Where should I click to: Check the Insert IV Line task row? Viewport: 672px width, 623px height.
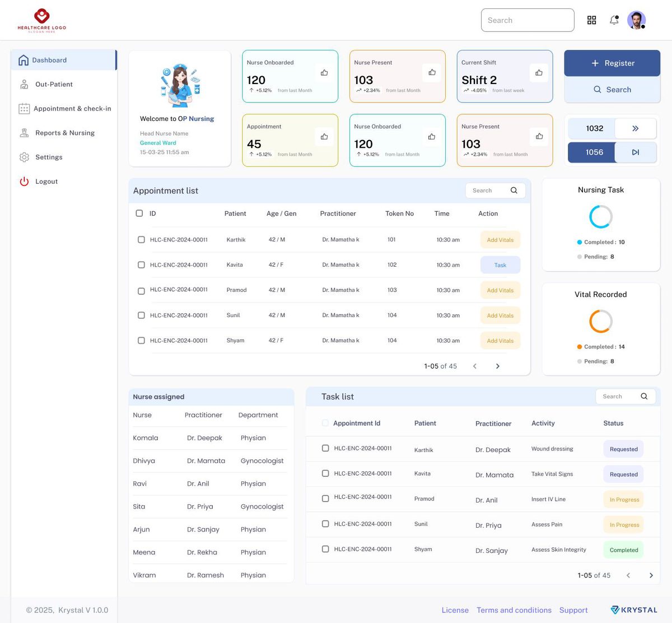pos(325,499)
